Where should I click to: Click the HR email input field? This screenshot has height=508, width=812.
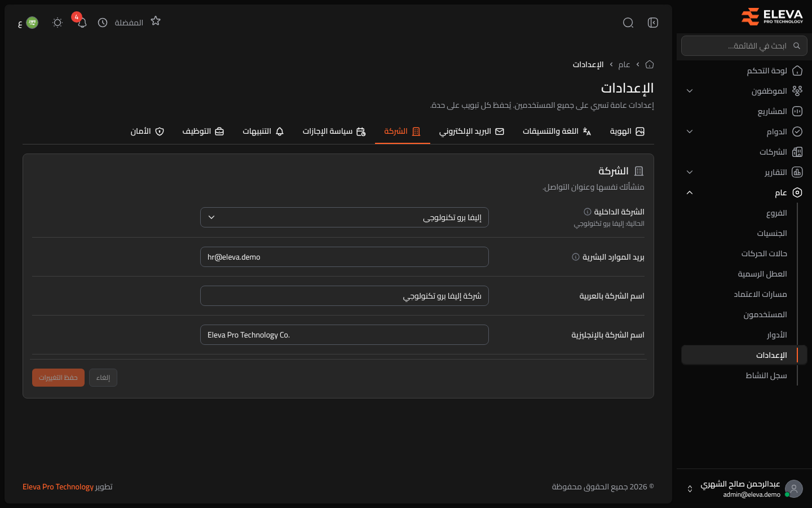[345, 257]
